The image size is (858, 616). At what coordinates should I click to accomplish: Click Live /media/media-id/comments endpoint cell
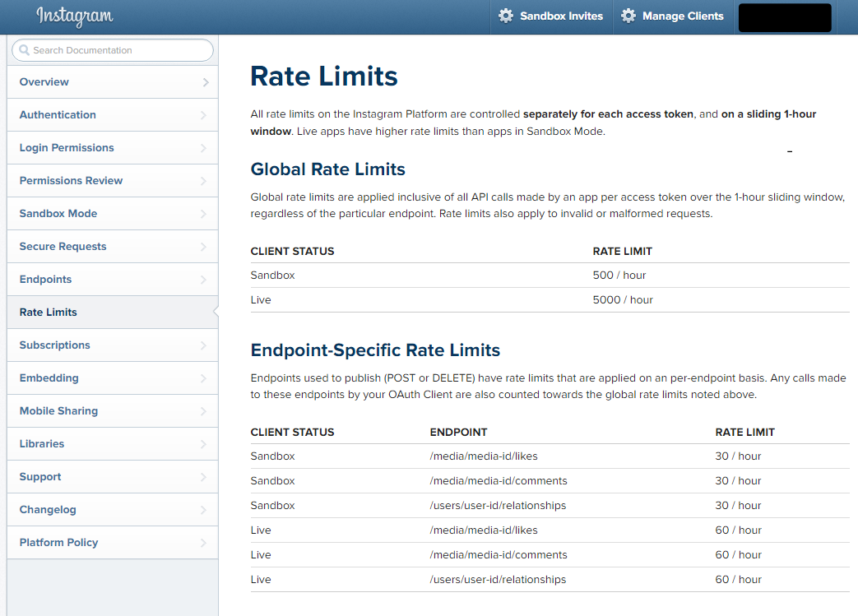(499, 554)
